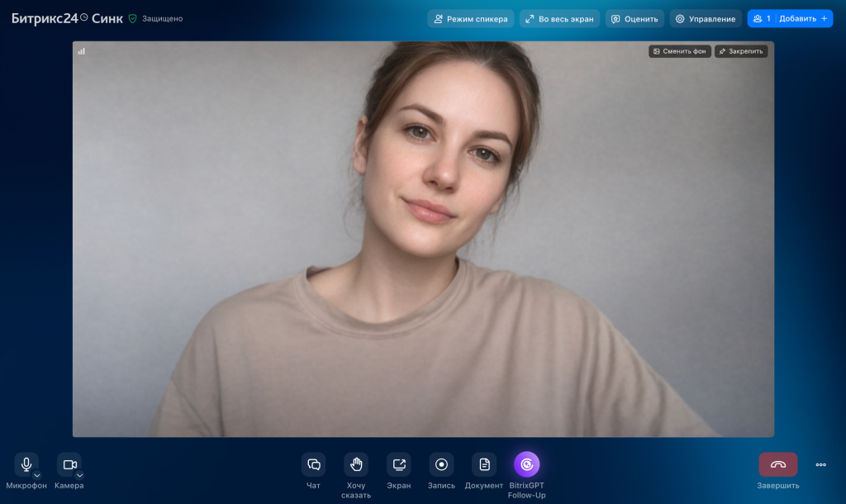Viewport: 846px width, 504px height.
Task: End the call with Завершить
Action: (x=777, y=464)
